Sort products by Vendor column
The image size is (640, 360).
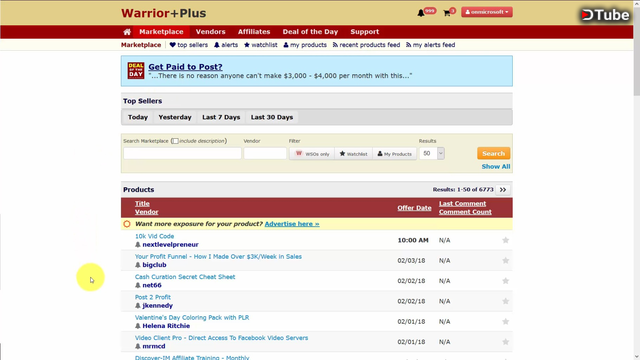(x=147, y=212)
